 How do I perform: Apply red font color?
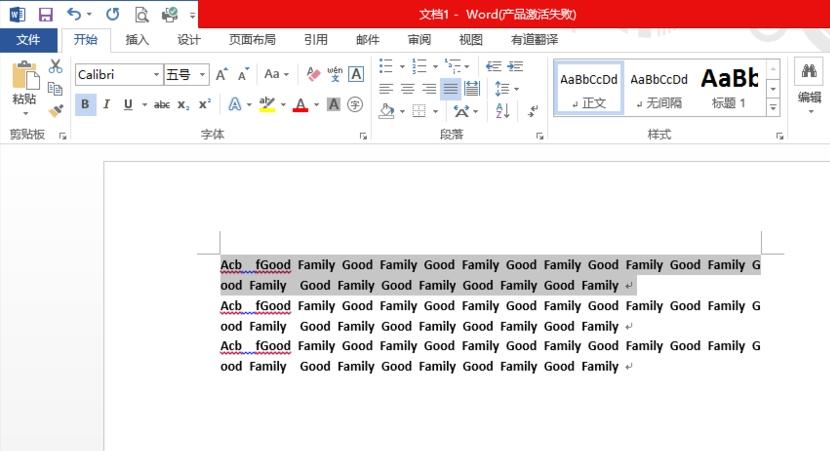(301, 104)
